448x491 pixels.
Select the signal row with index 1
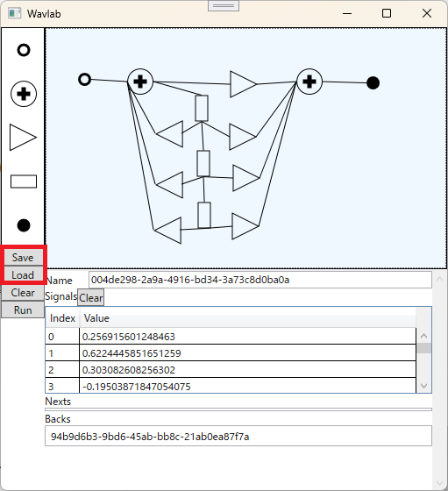click(x=231, y=352)
